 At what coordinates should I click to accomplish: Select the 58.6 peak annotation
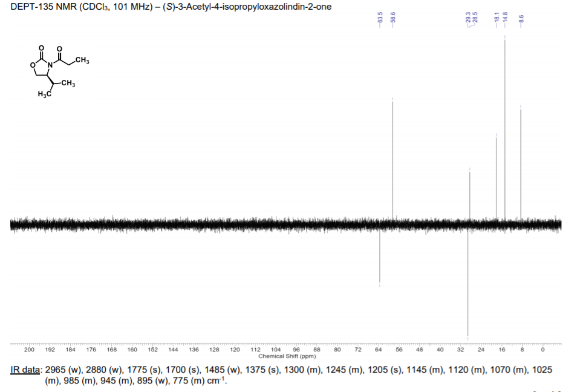pyautogui.click(x=392, y=16)
